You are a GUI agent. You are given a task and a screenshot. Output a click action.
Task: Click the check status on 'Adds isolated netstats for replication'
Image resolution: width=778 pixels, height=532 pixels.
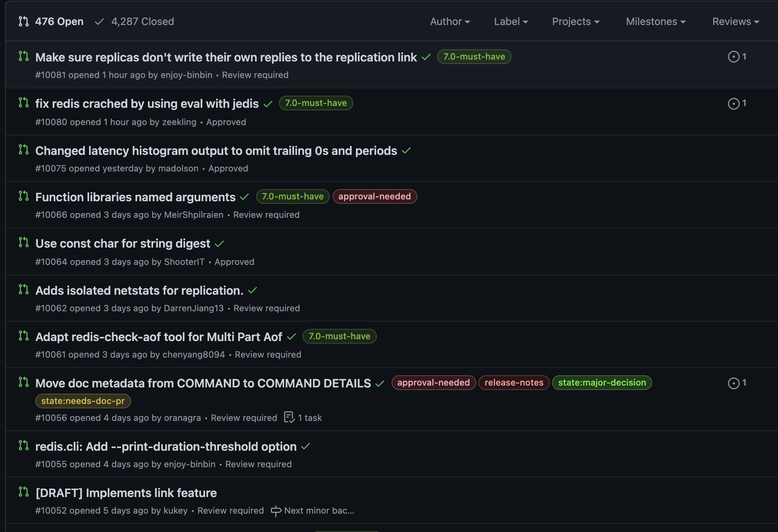point(252,291)
